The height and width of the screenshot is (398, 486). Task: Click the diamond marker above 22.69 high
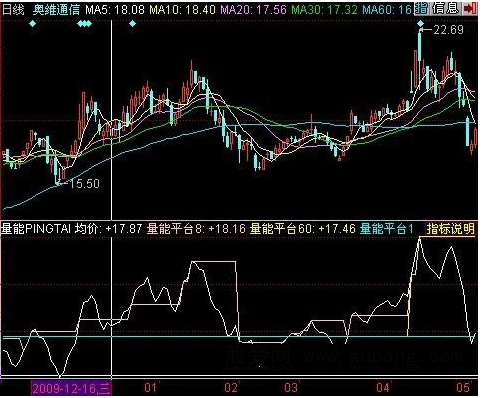click(x=420, y=23)
